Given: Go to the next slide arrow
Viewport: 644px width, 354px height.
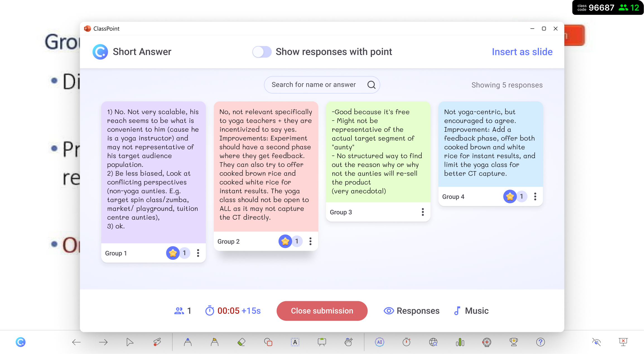Looking at the screenshot, I should point(103,342).
